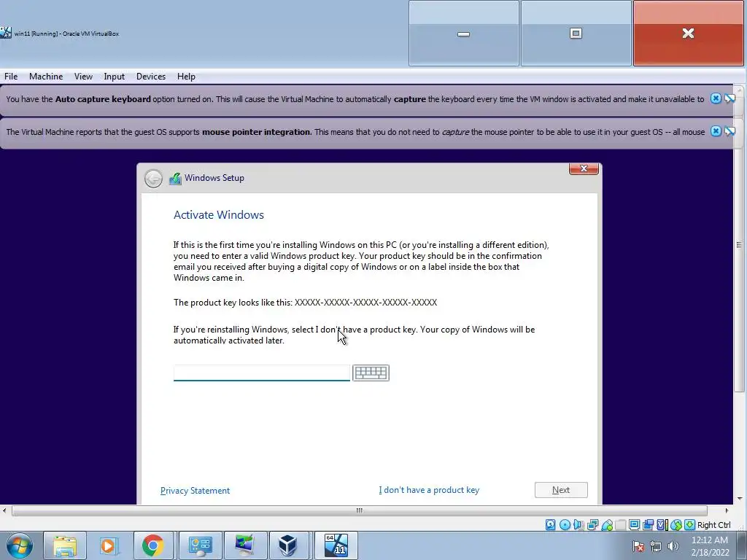Minimize the VirtualBox VM window
This screenshot has height=560, width=747.
point(463,34)
